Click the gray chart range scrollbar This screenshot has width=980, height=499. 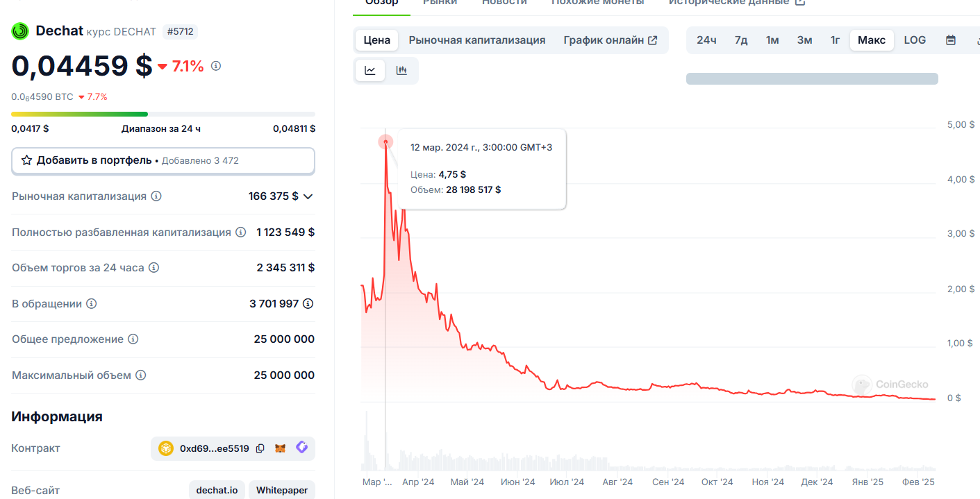coord(812,78)
